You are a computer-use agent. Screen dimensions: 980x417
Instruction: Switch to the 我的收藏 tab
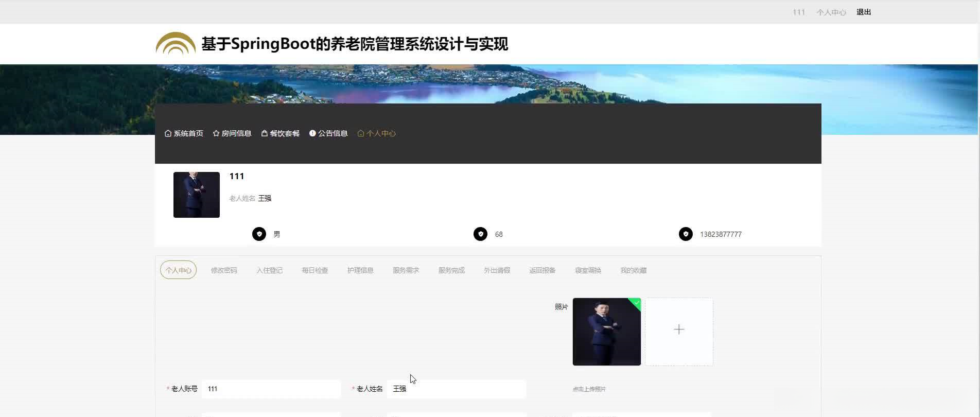[x=633, y=270]
